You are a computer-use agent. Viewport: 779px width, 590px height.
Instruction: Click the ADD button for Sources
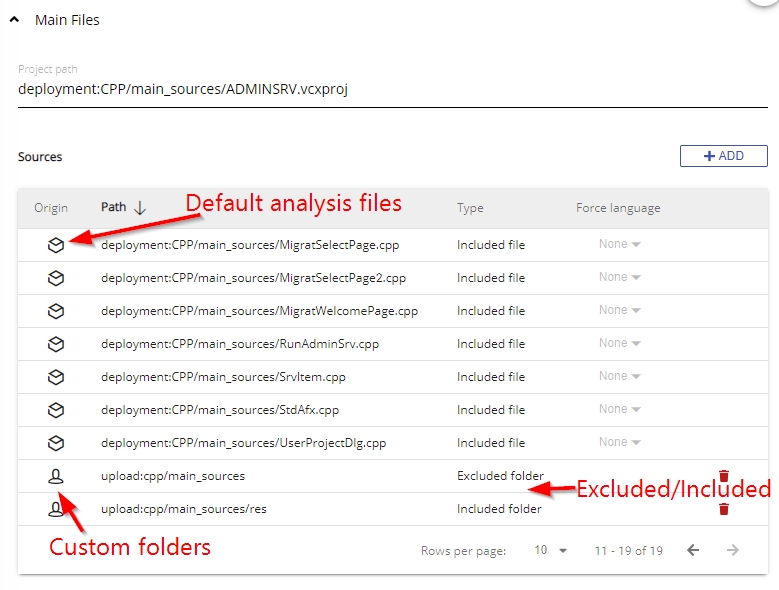(x=723, y=156)
